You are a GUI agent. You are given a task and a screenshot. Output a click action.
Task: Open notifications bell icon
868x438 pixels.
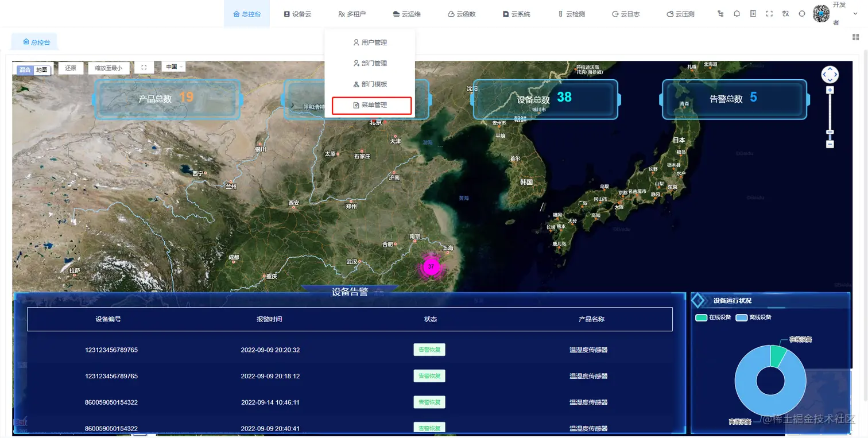(737, 14)
